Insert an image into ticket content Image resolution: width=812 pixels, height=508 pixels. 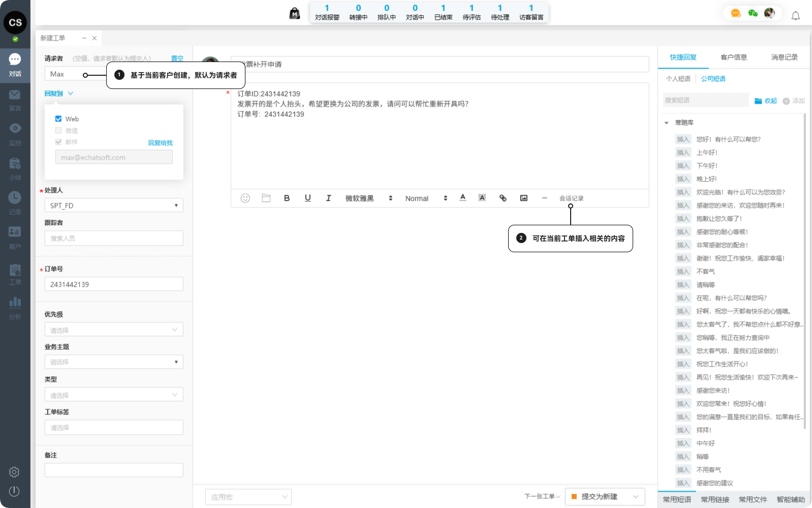(523, 198)
